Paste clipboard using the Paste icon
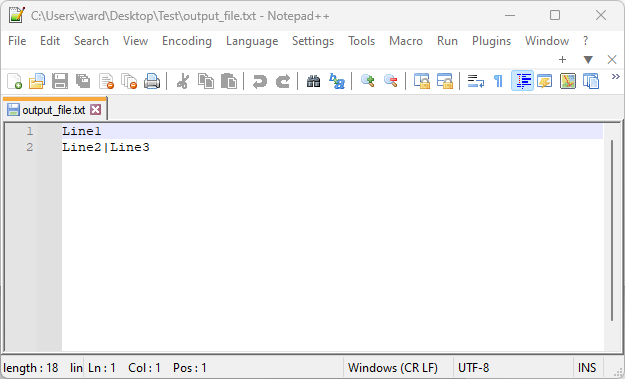Screen dimensions: 625x379 tap(229, 81)
